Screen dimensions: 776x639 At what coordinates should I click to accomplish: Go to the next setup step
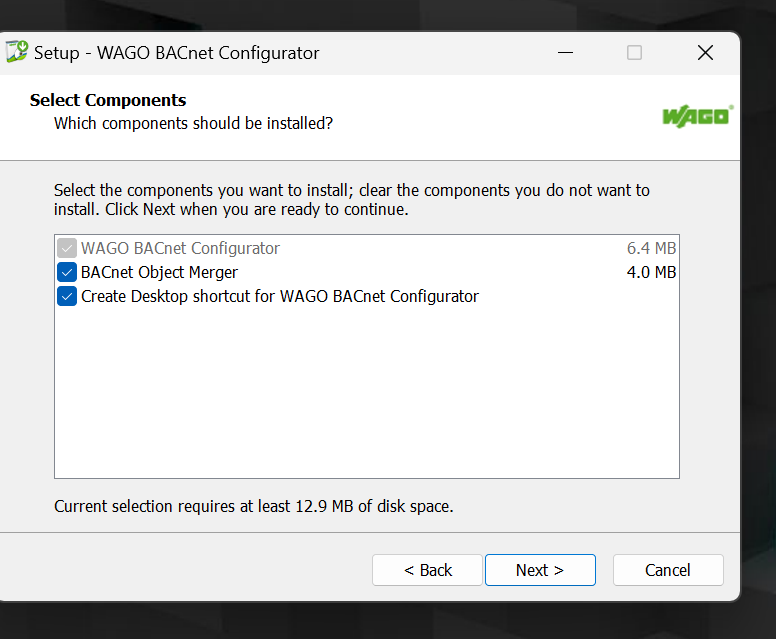pos(540,570)
